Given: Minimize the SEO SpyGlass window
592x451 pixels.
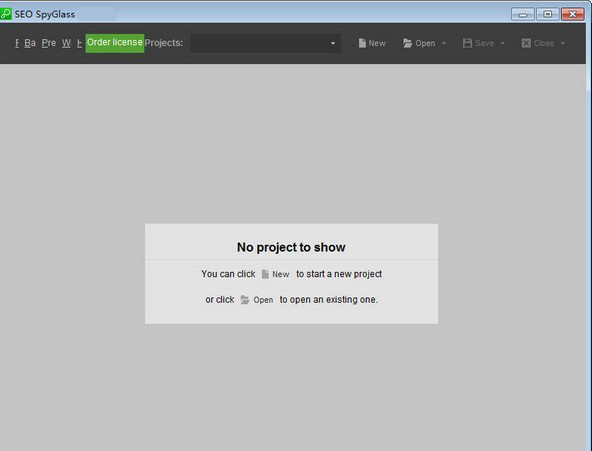Looking at the screenshot, I should coord(523,14).
